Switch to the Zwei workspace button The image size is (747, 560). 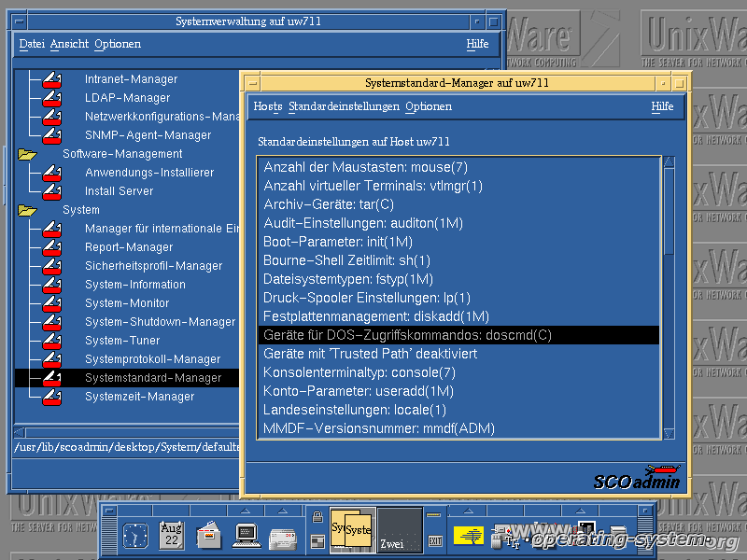pyautogui.click(x=400, y=529)
